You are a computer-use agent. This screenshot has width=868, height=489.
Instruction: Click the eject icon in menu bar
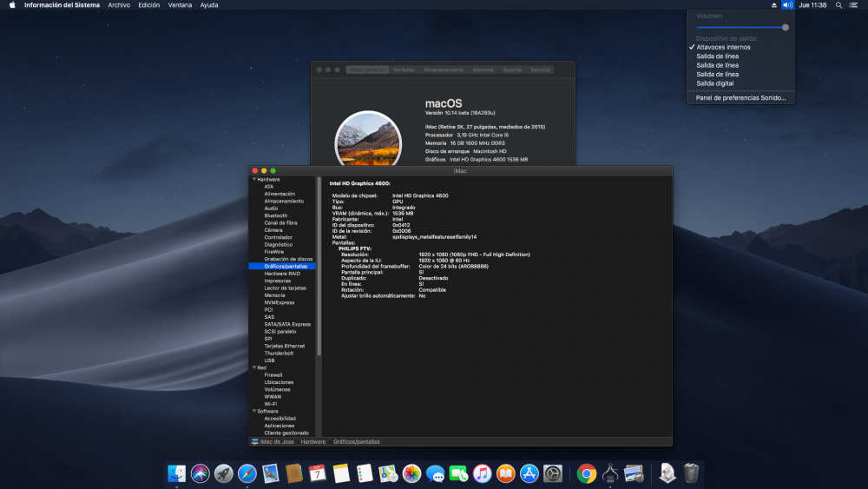tap(774, 5)
